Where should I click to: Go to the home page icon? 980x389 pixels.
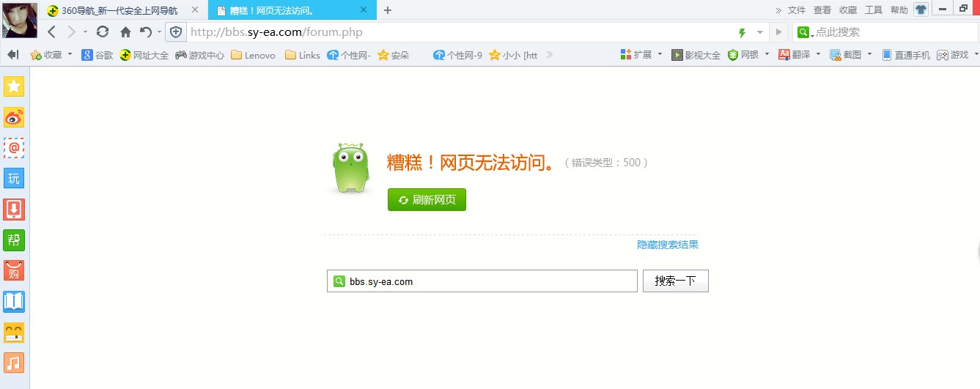(125, 32)
